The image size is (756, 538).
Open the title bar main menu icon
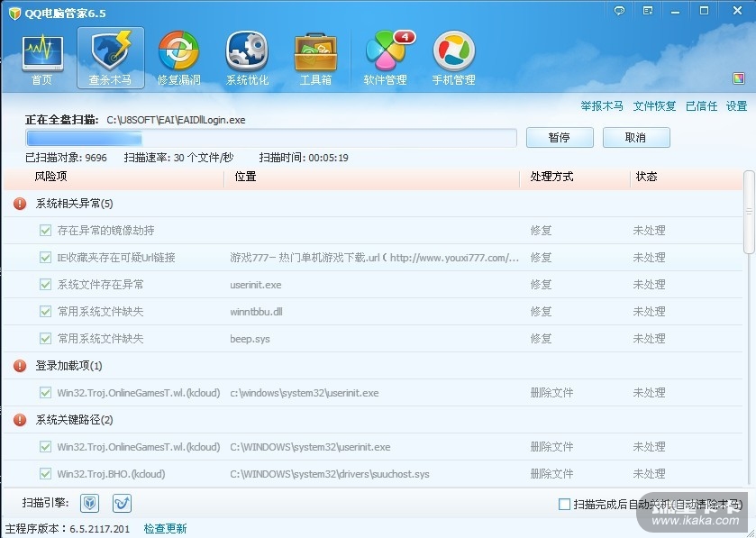648,11
